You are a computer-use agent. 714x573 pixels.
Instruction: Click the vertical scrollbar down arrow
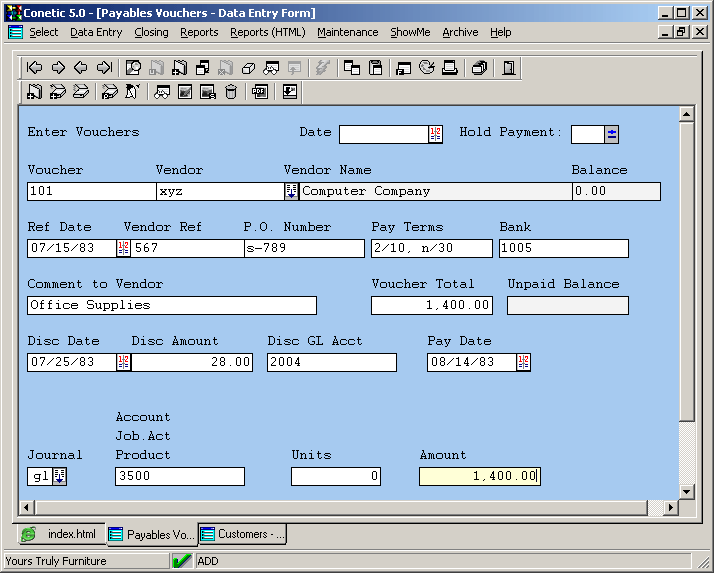pyautogui.click(x=686, y=491)
